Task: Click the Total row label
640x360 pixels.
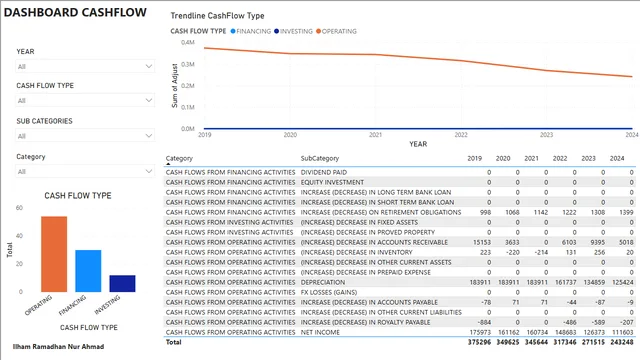Action: 173,342
